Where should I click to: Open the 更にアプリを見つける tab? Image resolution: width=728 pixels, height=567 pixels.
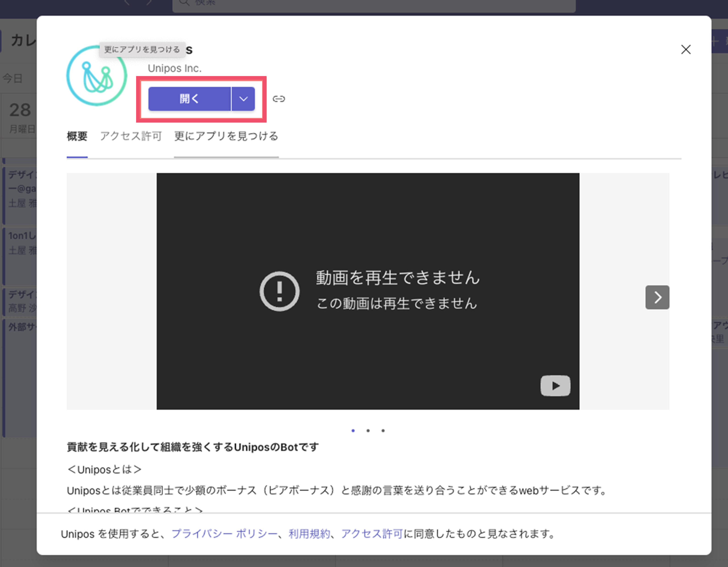226,136
